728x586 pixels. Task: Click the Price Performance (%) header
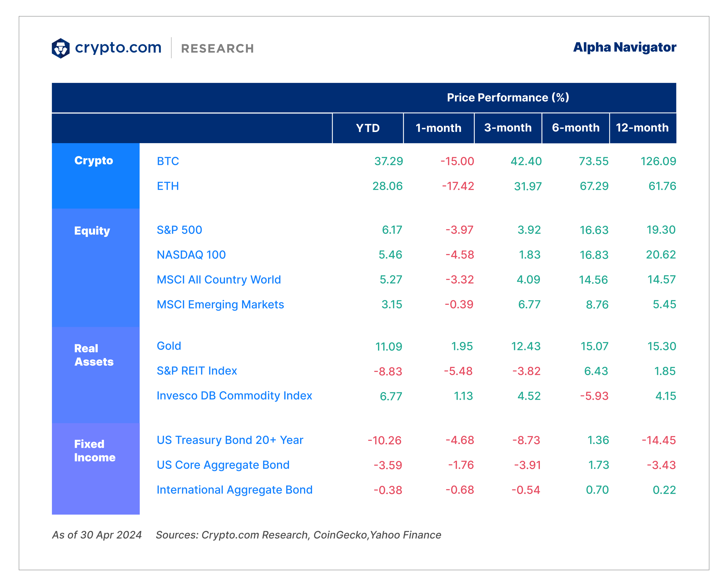[x=508, y=97]
